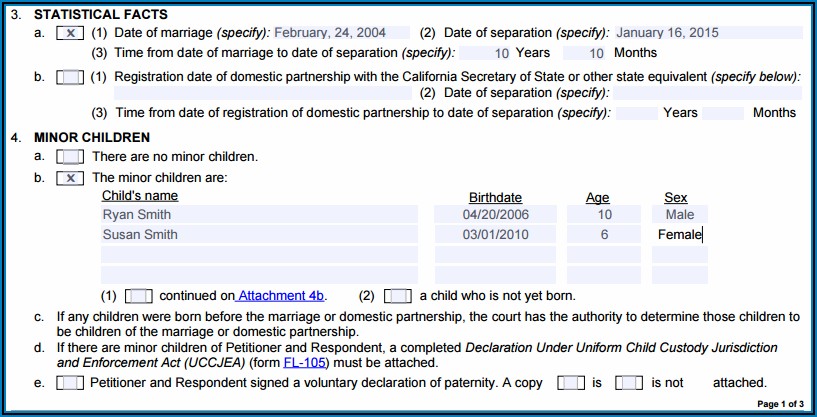Check the voluntary declaration of paternity box
This screenshot has width=817, height=417.
(x=70, y=383)
